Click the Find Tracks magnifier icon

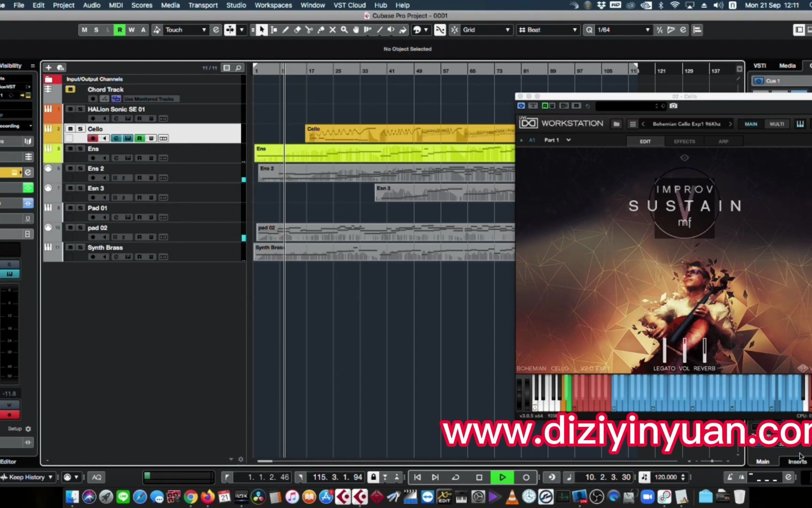[239, 68]
